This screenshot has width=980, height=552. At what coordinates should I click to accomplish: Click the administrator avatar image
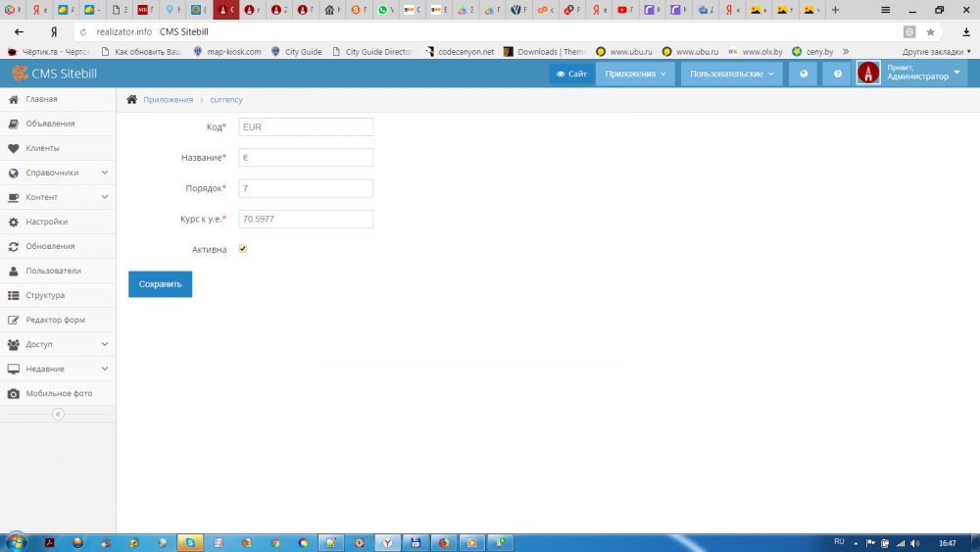[x=868, y=74]
